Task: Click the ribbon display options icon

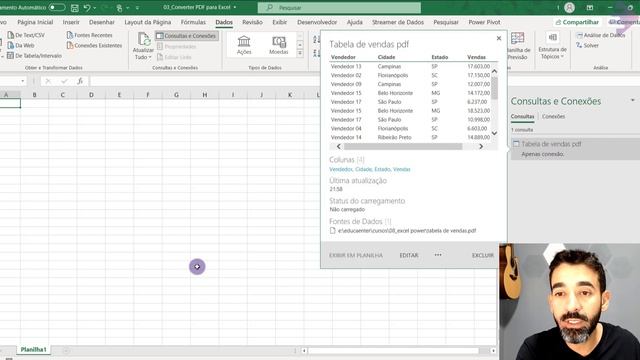Action: (590, 7)
